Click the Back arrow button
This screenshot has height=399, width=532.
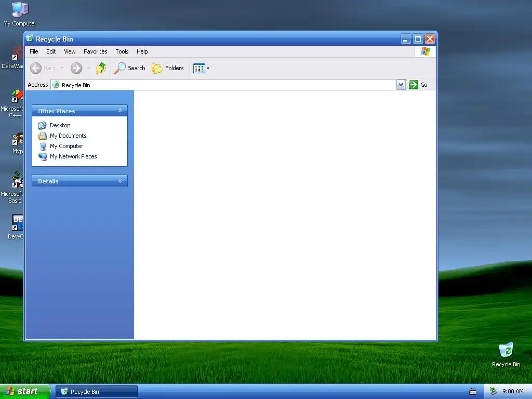click(x=36, y=68)
